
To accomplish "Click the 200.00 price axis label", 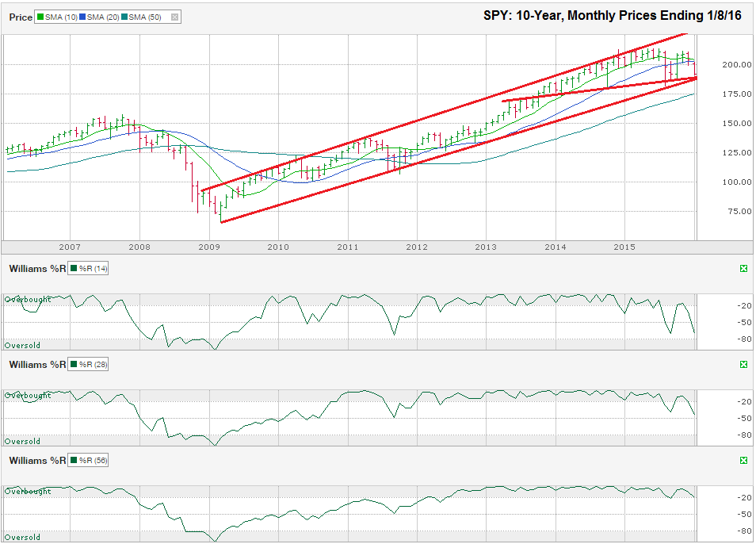I will (x=737, y=64).
